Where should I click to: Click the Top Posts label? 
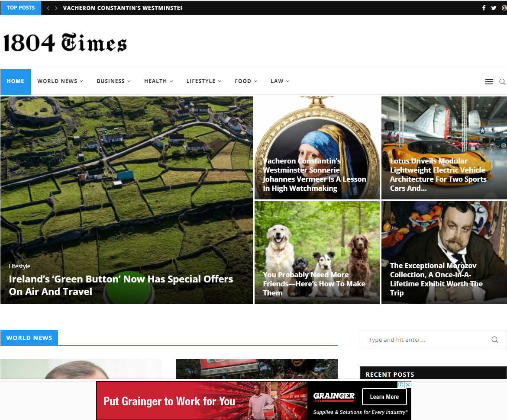click(21, 7)
